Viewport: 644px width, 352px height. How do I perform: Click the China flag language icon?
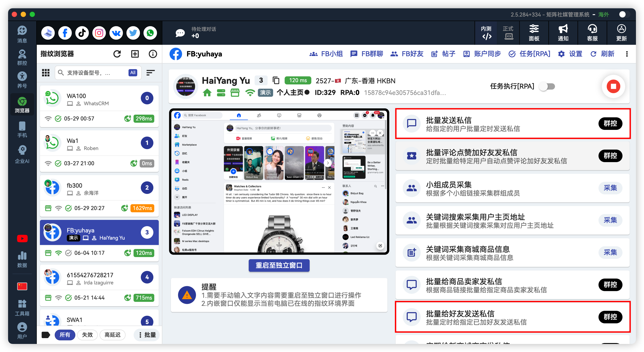(22, 286)
